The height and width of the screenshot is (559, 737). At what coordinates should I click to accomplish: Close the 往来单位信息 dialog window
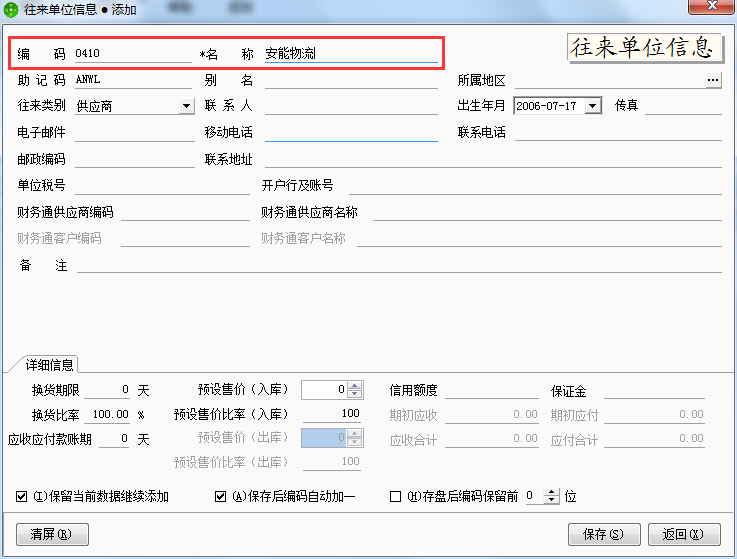711,7
